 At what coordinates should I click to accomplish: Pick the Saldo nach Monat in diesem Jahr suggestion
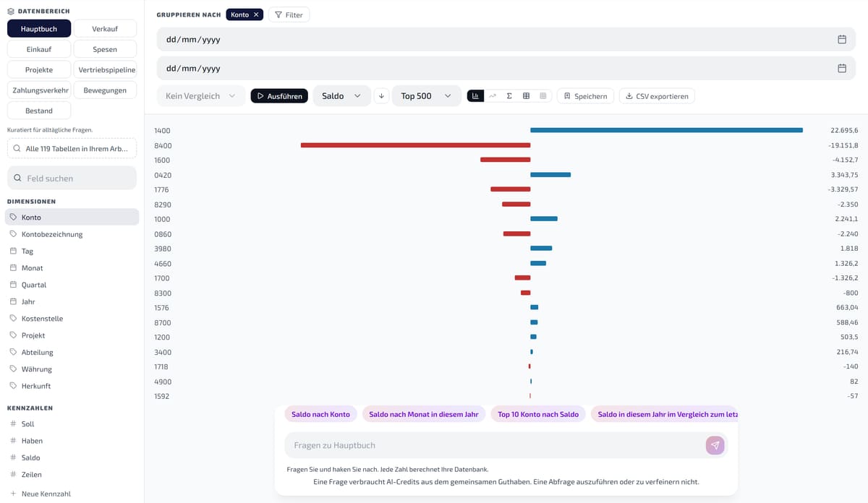tap(424, 414)
